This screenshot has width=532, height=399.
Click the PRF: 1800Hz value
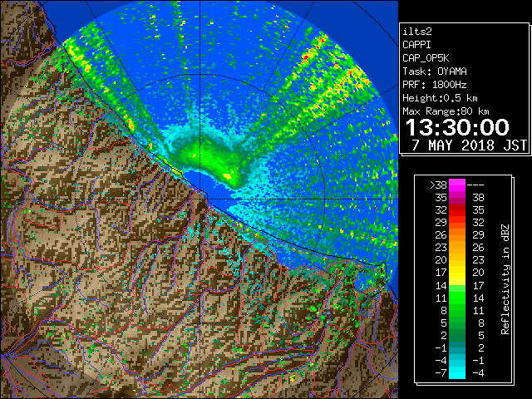click(x=435, y=85)
